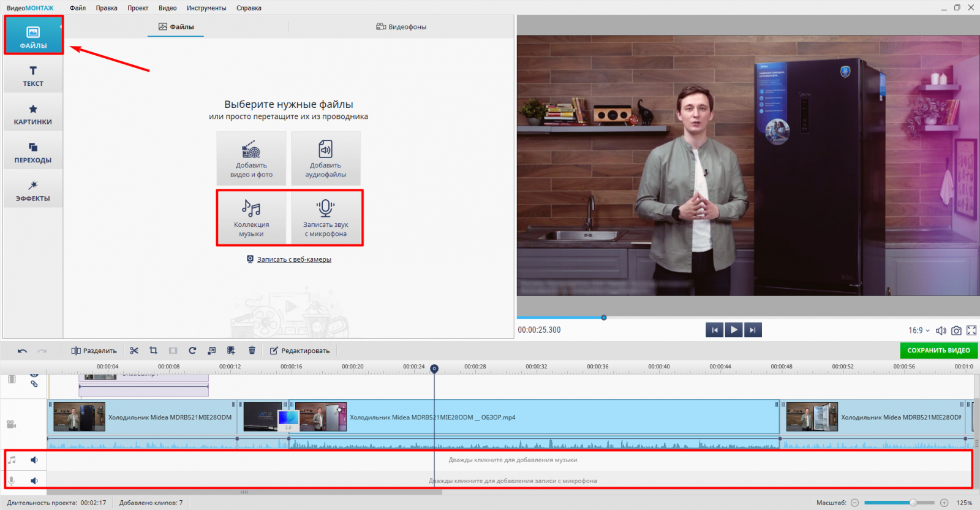980x510 pixels.
Task: Open the Инструменты menu
Action: point(206,8)
